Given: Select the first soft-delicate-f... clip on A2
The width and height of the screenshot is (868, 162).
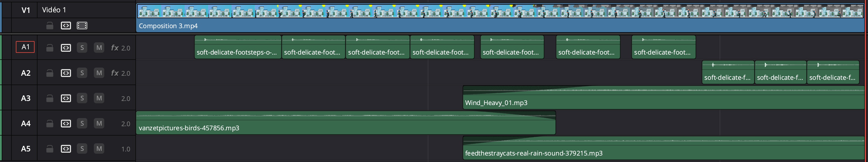Looking at the screenshot, I should pyautogui.click(x=728, y=72).
